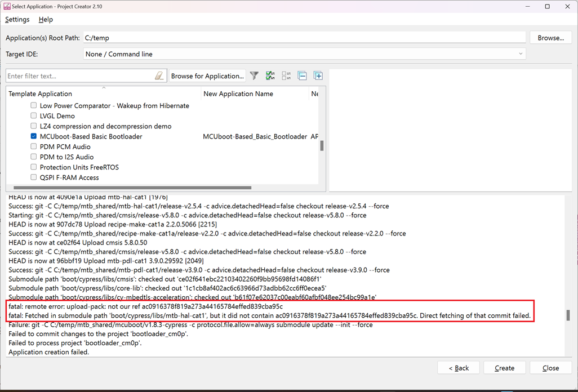Clear the filter text with the eraser icon

click(x=159, y=75)
